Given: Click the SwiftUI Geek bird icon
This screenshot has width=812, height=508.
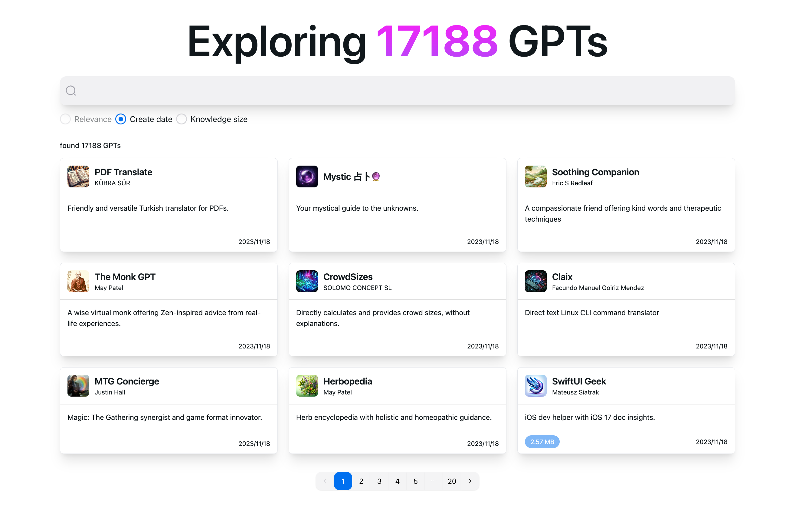Looking at the screenshot, I should [535, 386].
